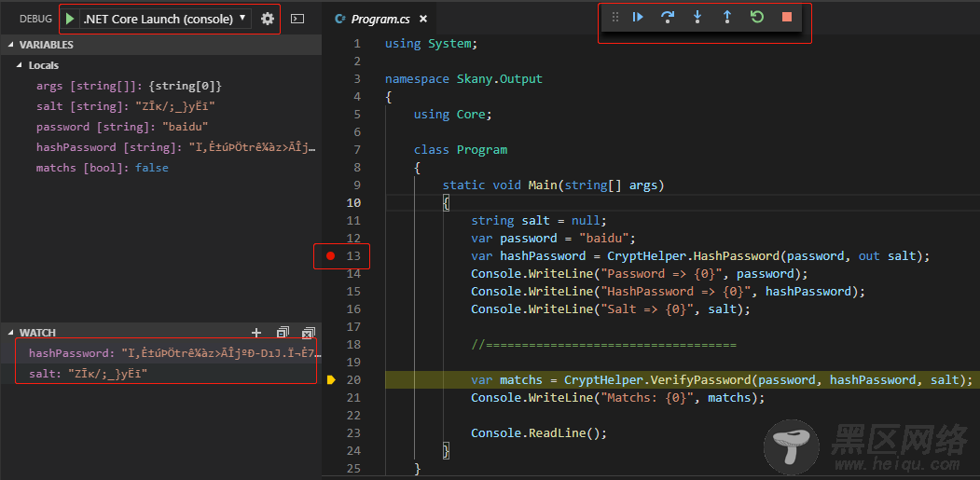Stop debugging with red square

click(787, 18)
